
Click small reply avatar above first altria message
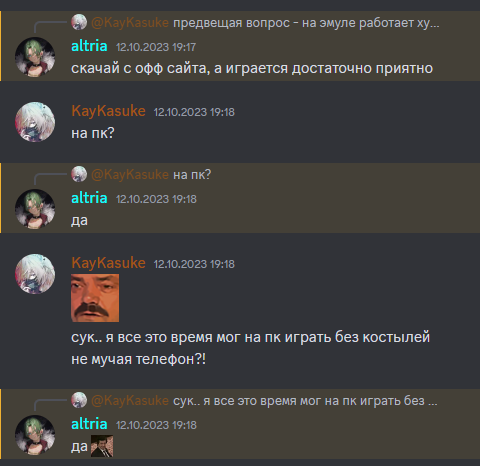click(x=79, y=22)
